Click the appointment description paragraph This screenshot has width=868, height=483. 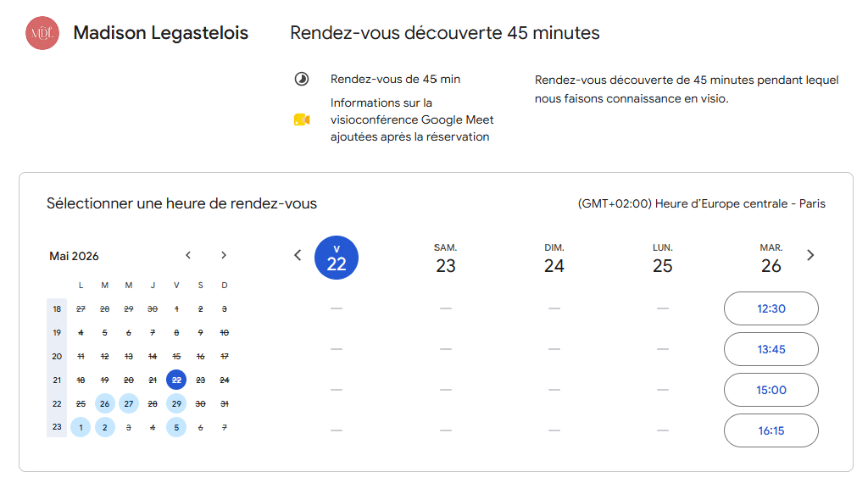pyautogui.click(x=687, y=89)
